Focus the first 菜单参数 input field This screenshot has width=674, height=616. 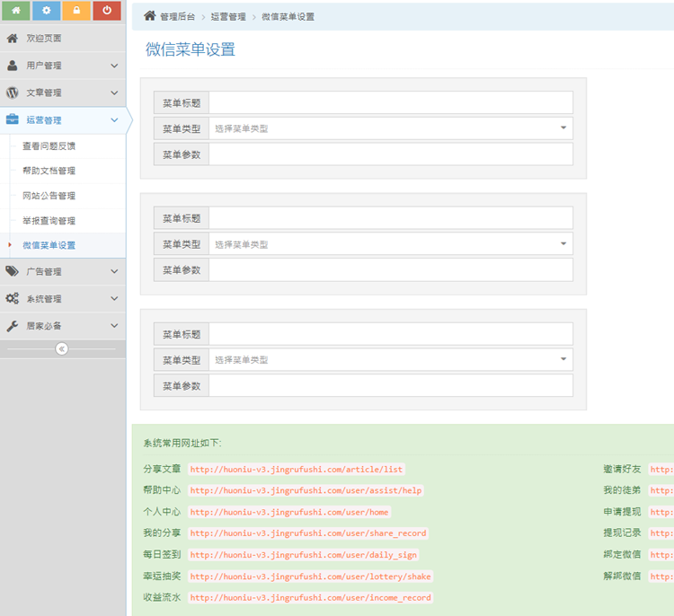point(391,154)
